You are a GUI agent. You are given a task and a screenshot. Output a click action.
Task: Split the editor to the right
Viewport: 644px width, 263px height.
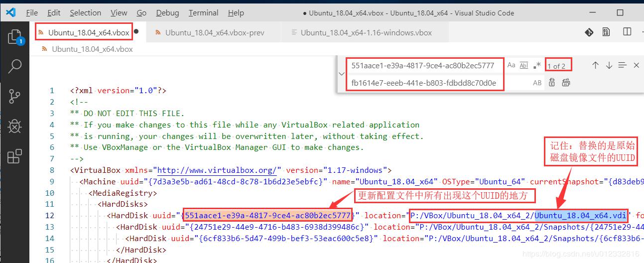pos(627,32)
